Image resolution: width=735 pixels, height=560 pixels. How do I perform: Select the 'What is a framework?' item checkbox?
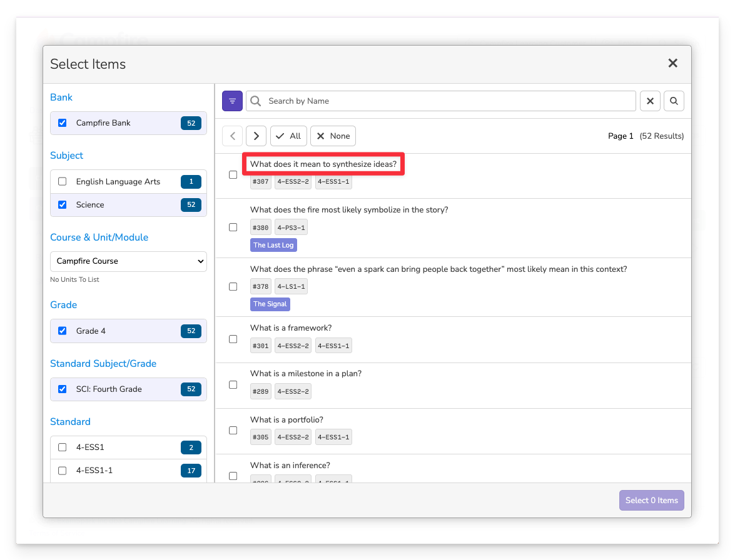pyautogui.click(x=233, y=339)
